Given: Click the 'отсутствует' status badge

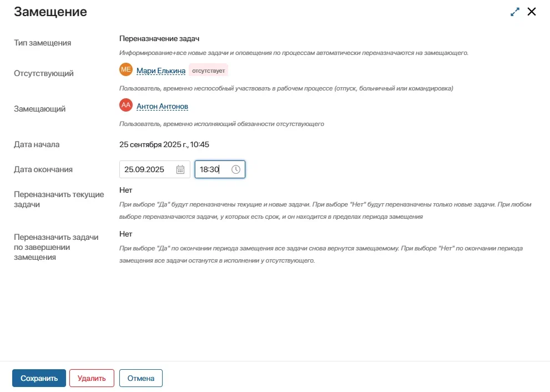Looking at the screenshot, I should pos(209,71).
